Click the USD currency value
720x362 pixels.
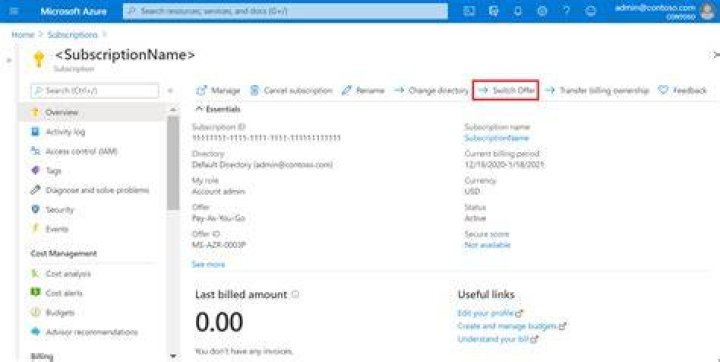[x=472, y=191]
